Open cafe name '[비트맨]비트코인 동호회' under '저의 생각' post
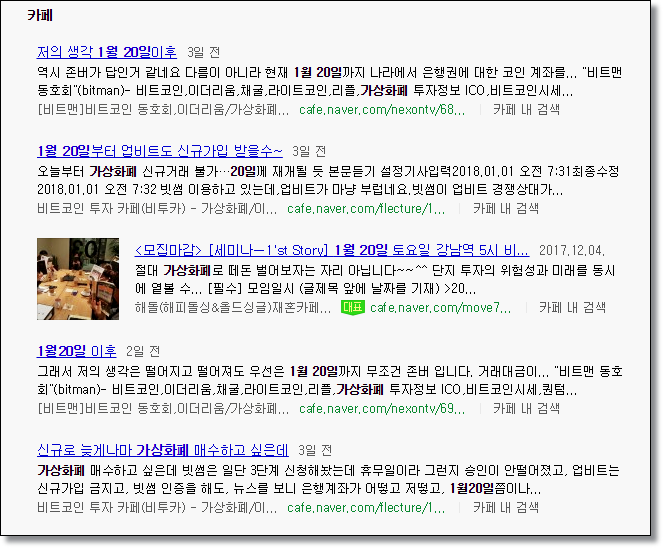 pos(163,110)
